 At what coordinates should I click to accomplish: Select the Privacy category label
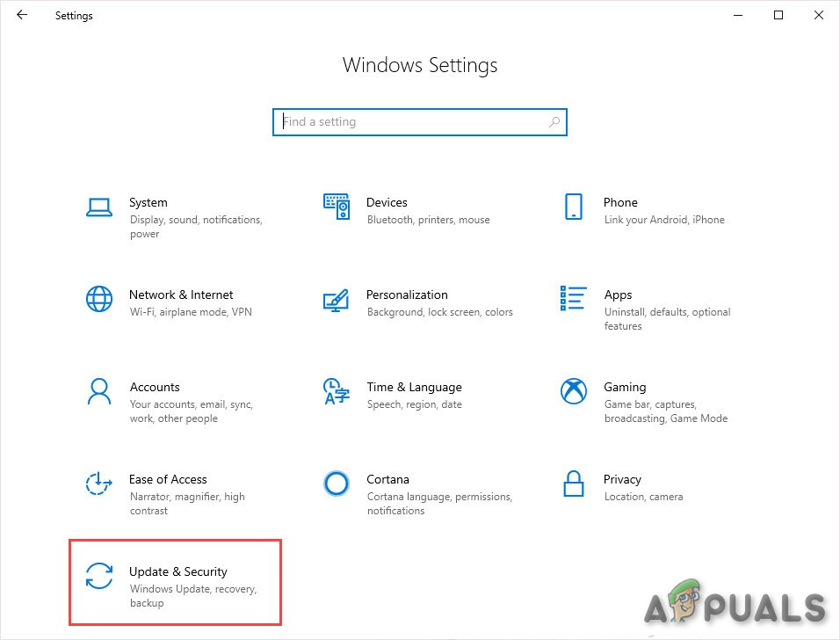click(622, 479)
